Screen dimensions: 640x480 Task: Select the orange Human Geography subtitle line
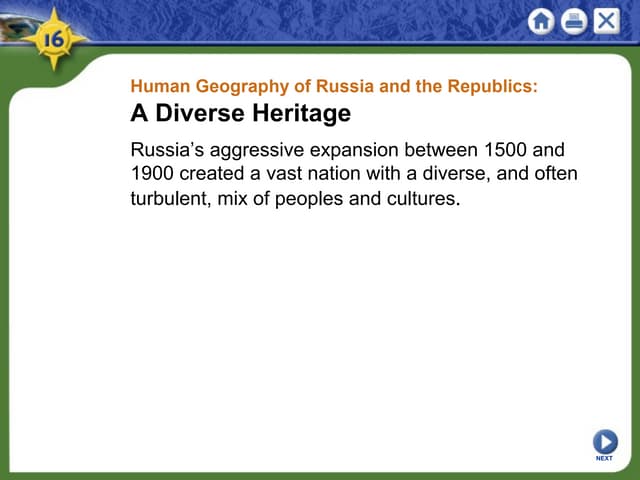(x=334, y=87)
